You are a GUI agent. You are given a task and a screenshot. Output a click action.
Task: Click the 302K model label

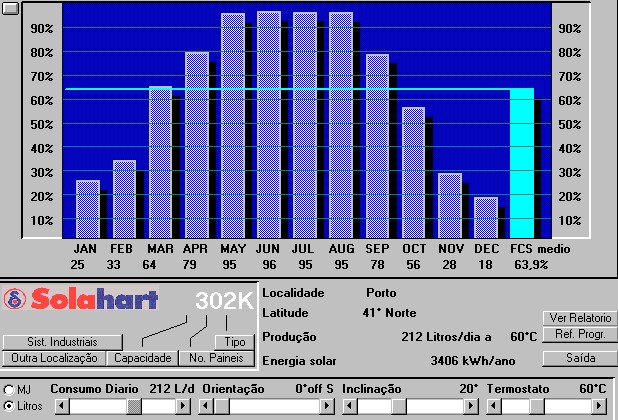click(x=224, y=301)
